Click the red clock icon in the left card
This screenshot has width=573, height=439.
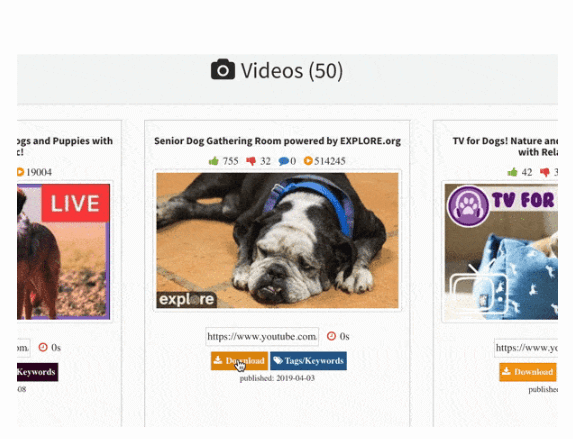pyautogui.click(x=43, y=347)
